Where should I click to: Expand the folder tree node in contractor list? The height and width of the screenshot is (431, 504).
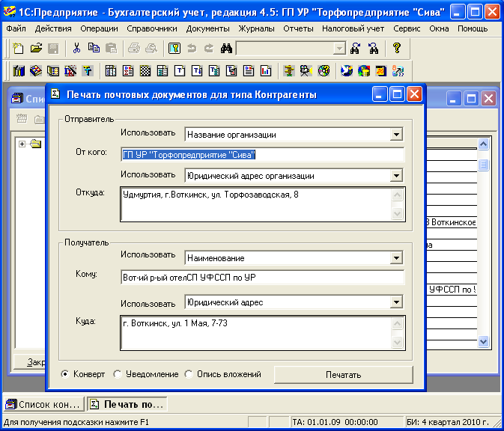coord(22,144)
